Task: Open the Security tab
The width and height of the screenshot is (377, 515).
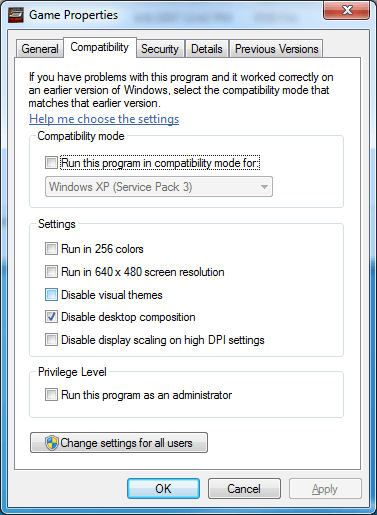Action: tap(160, 49)
